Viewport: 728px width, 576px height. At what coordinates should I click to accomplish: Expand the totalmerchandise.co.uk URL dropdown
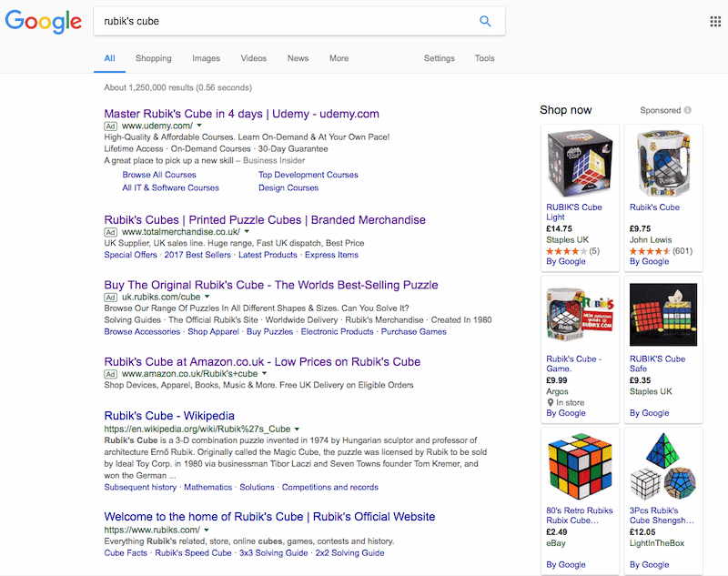pyautogui.click(x=247, y=231)
